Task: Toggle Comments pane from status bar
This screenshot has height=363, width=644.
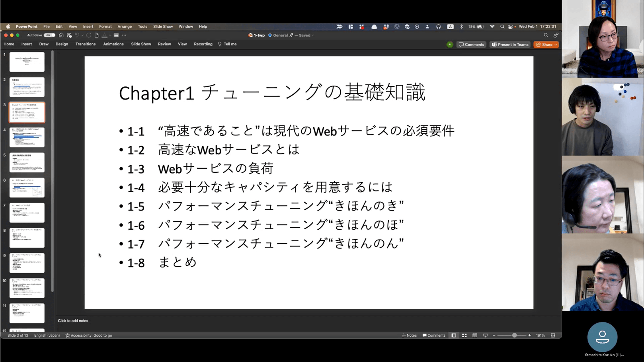Action: tap(434, 336)
